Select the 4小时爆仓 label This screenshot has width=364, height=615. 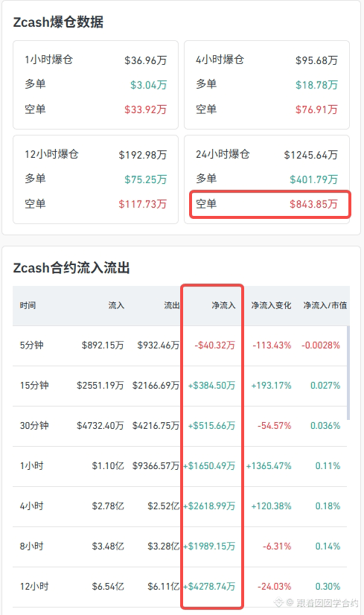220,60
